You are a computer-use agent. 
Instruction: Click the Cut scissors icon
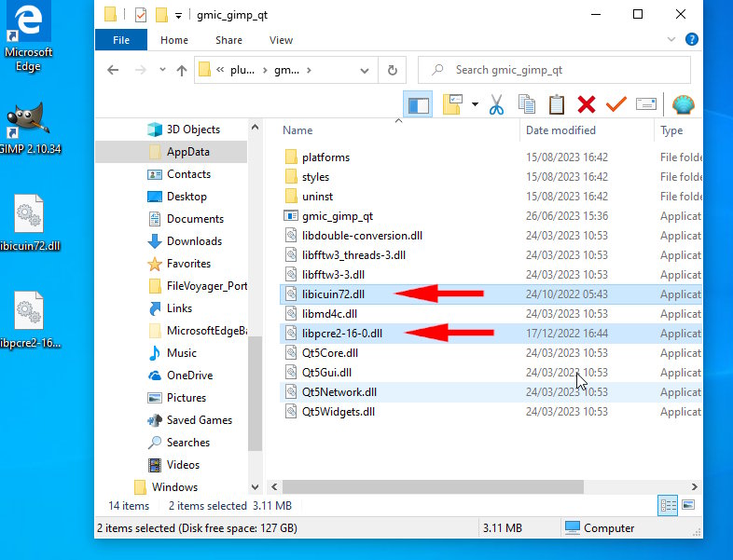pyautogui.click(x=496, y=104)
